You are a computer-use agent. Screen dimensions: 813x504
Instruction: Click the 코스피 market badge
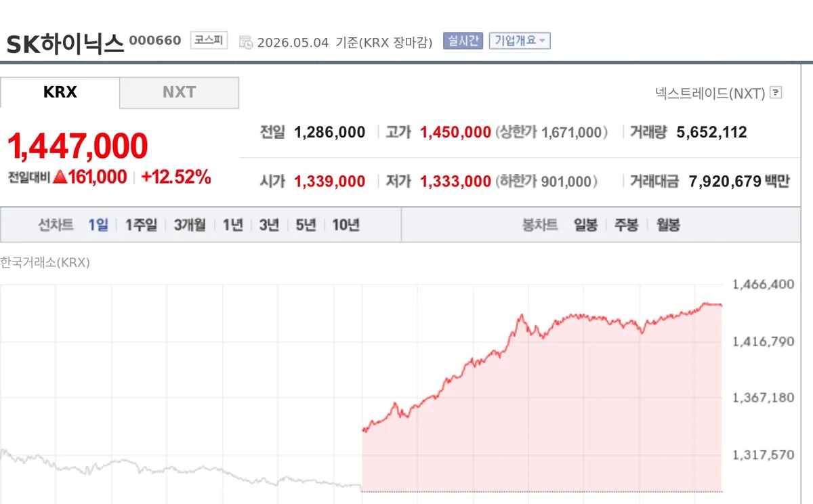tap(209, 40)
